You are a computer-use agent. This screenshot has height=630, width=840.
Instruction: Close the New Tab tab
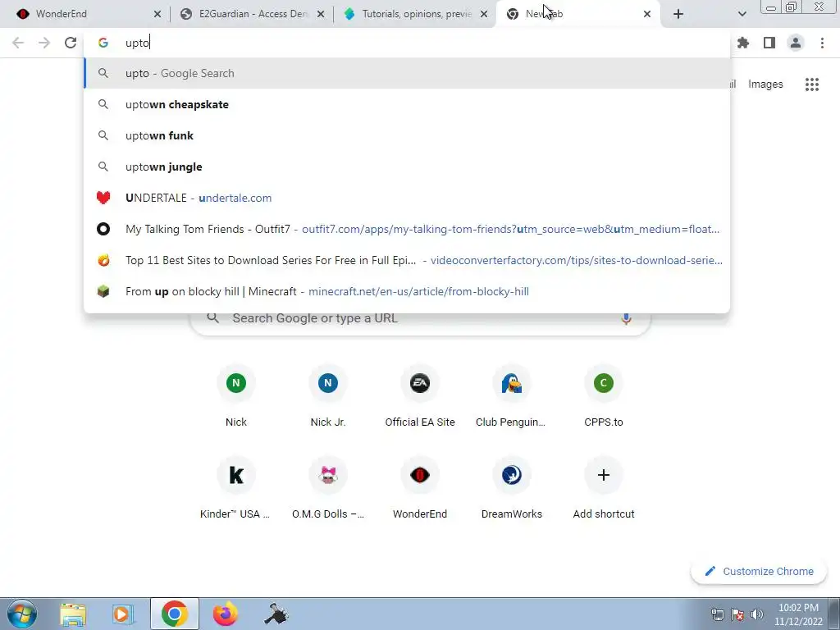[647, 14]
